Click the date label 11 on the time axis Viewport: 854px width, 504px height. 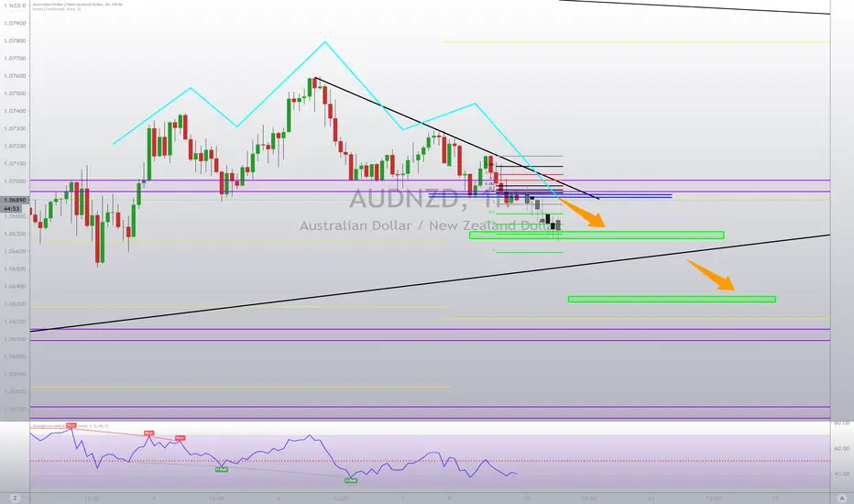click(651, 498)
